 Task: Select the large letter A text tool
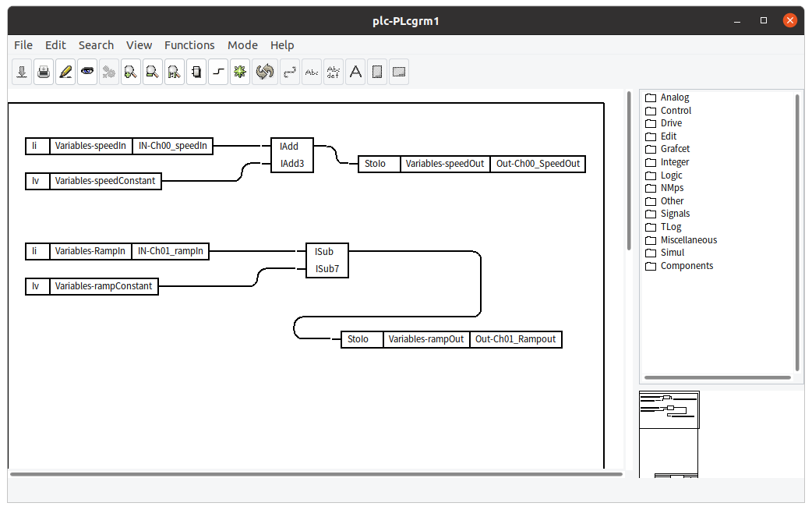coord(355,73)
